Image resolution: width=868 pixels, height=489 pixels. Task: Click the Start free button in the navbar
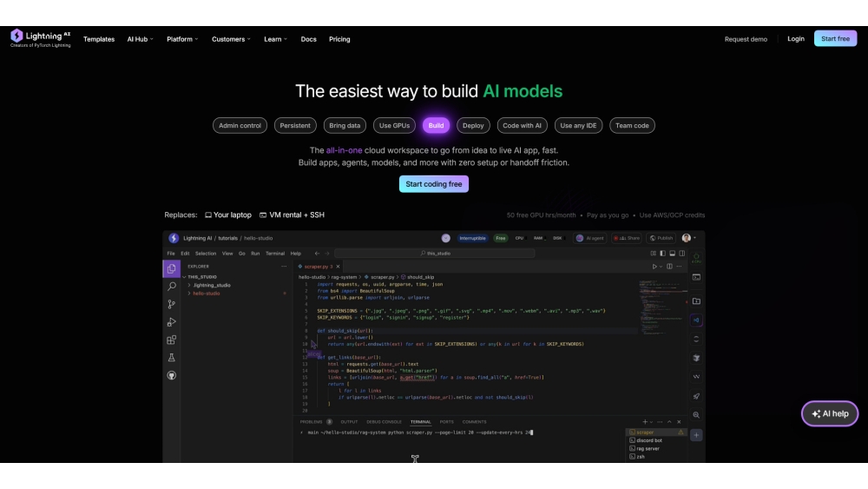point(835,39)
